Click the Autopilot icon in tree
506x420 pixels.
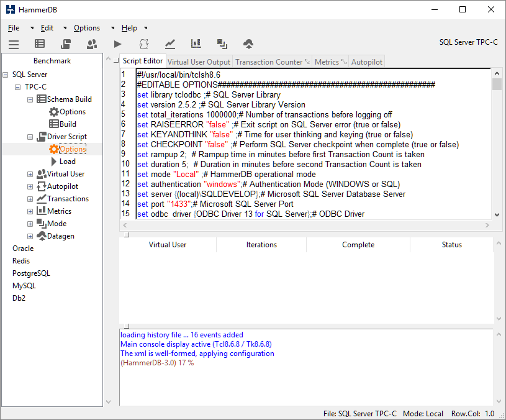coord(42,186)
